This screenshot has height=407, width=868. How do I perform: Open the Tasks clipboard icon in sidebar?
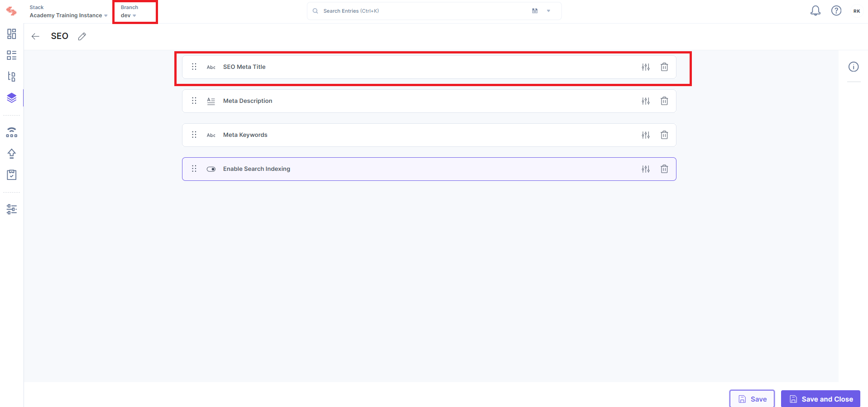(x=12, y=175)
